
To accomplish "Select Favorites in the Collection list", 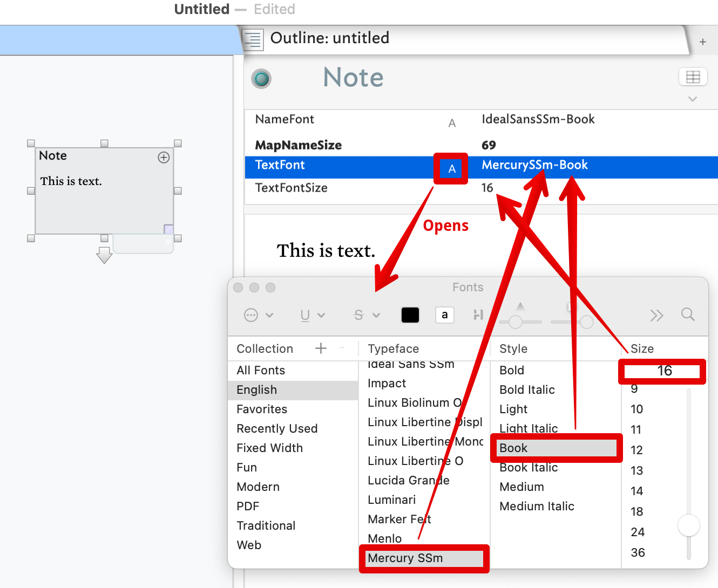I will [x=262, y=409].
